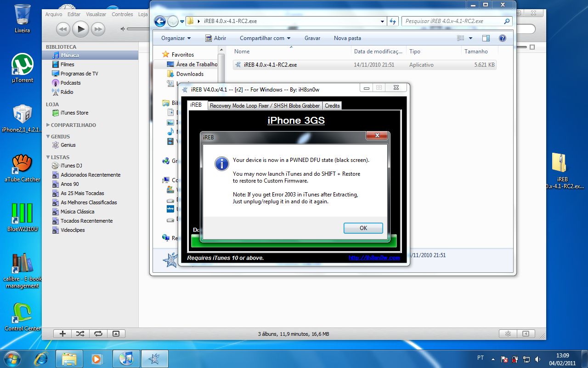Image resolution: width=588 pixels, height=368 pixels.
Task: Open Explorer recent locations dropdown
Action: click(x=182, y=21)
